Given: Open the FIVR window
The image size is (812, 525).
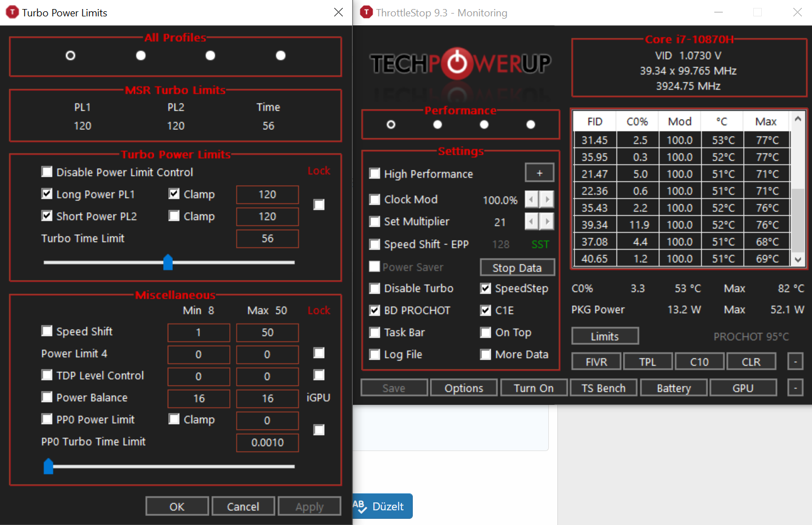Looking at the screenshot, I should coord(596,361).
